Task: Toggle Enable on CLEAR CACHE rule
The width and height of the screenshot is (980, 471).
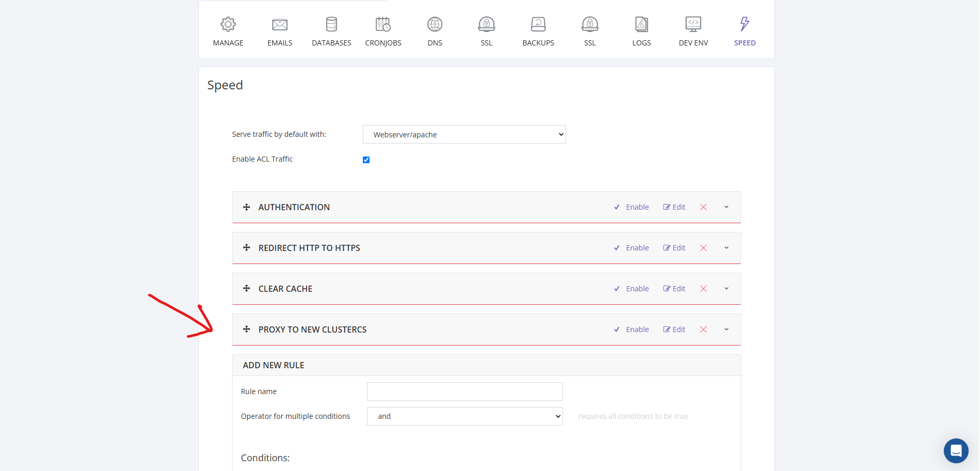Action: [x=631, y=289]
